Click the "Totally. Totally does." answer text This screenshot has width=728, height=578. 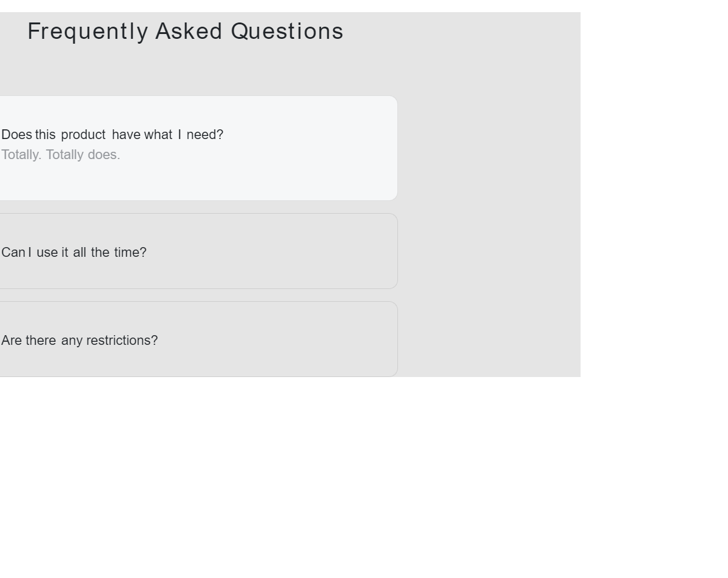(61, 155)
